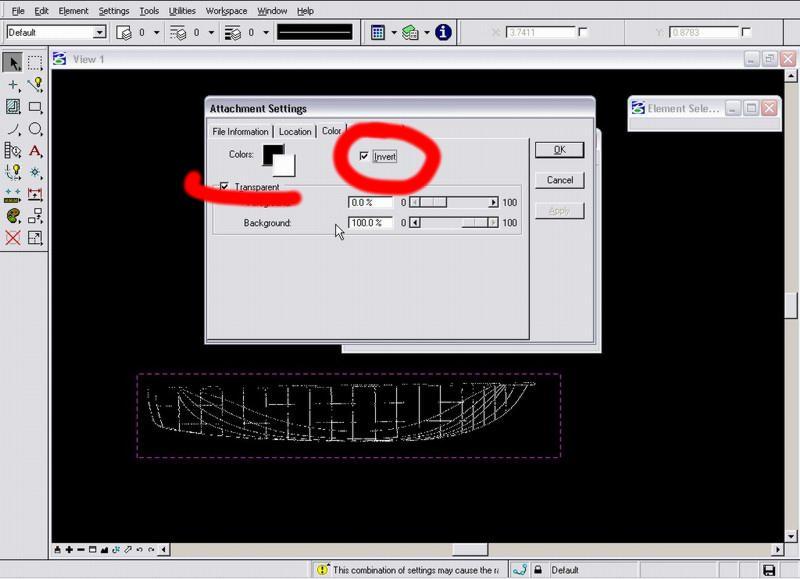This screenshot has width=800, height=579.
Task: Select the color palette tool icon
Action: click(13, 216)
